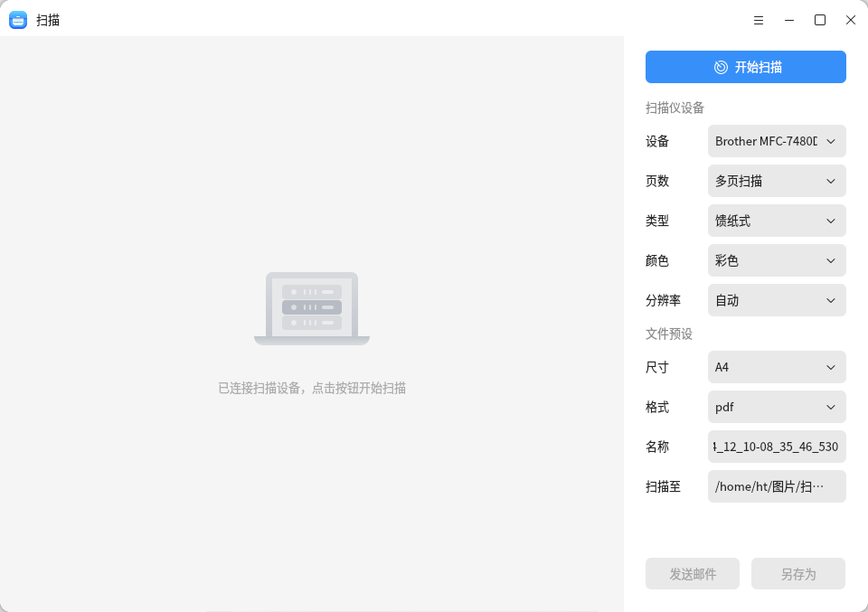Click the 开始扫描 start scan button
Viewport: 868px width, 612px height.
coord(745,67)
